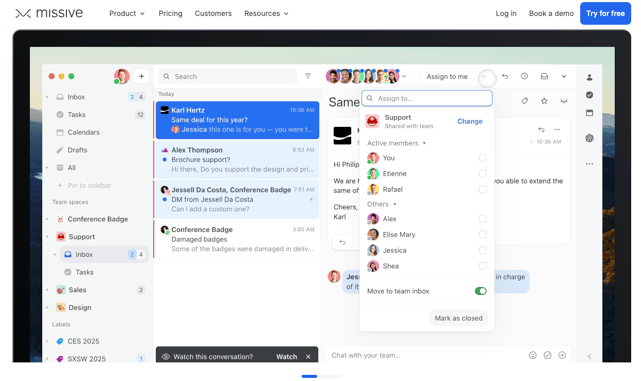The height and width of the screenshot is (381, 641).
Task: Open the tasks checkmark icon in right sidebar
Action: pyautogui.click(x=589, y=95)
